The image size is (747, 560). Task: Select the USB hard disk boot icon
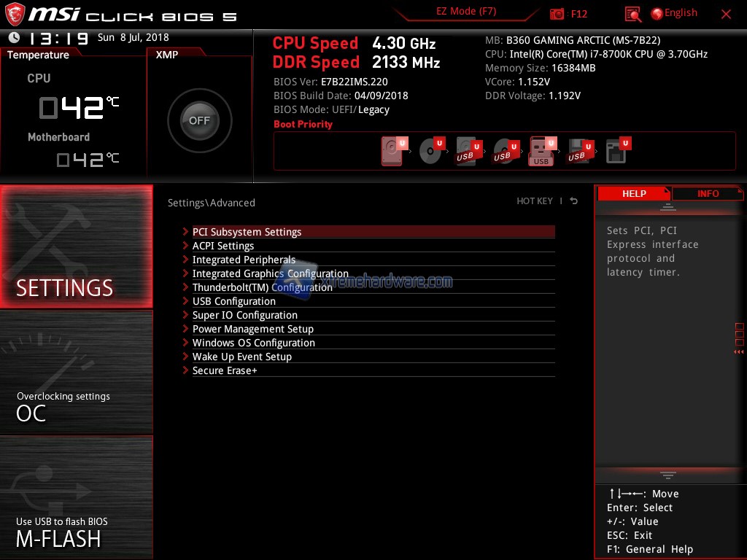tap(467, 152)
